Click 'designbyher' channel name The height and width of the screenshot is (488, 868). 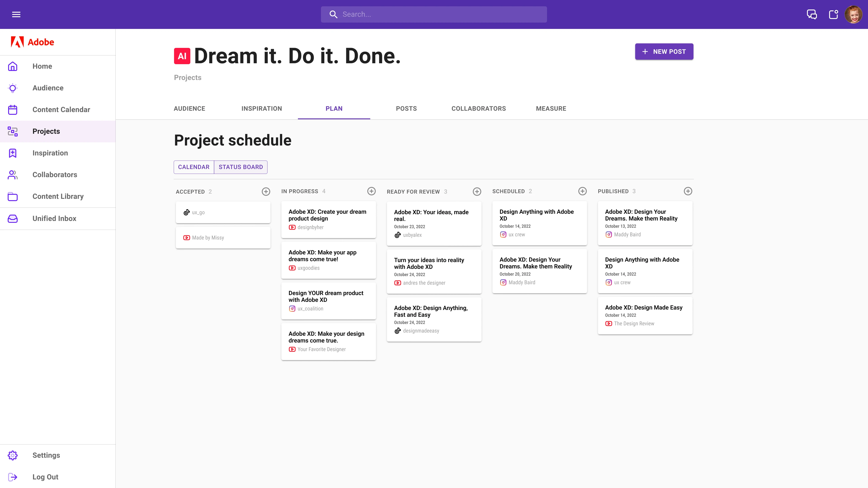click(x=310, y=227)
